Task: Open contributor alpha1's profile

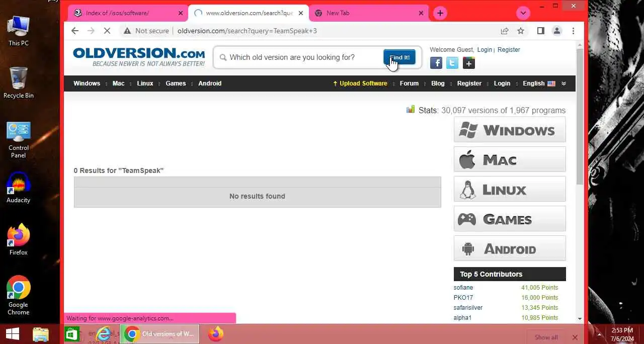Action: [x=462, y=318]
